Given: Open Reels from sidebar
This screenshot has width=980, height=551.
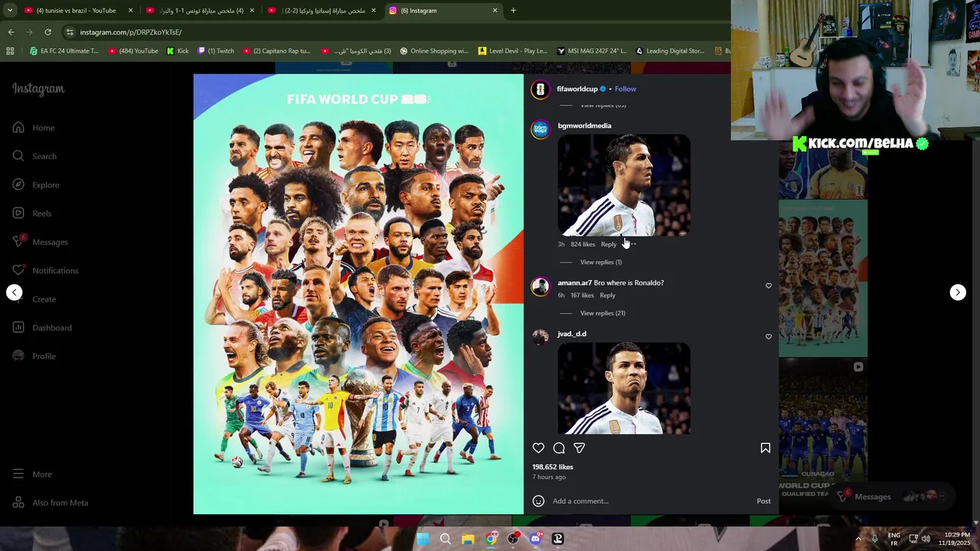Looking at the screenshot, I should (x=32, y=214).
